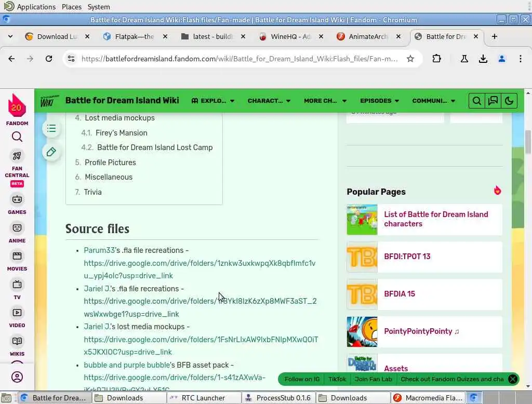Open the Chromium profile avatar icon
The image size is (532, 404).
(502, 59)
